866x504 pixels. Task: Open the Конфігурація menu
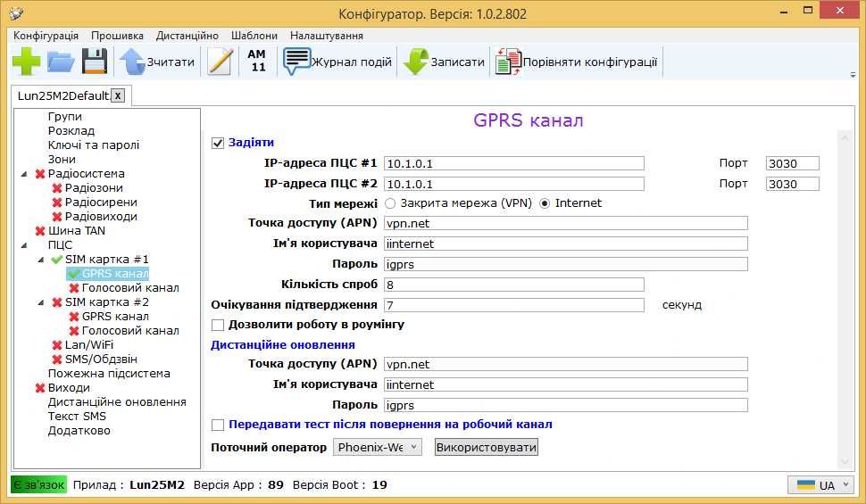click(x=46, y=36)
